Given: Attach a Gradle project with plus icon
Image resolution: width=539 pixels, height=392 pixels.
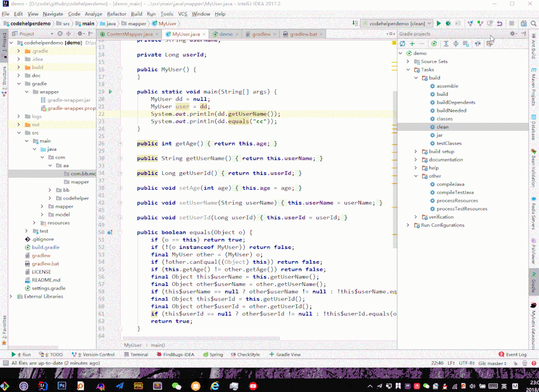Looking at the screenshot, I should tap(412, 44).
